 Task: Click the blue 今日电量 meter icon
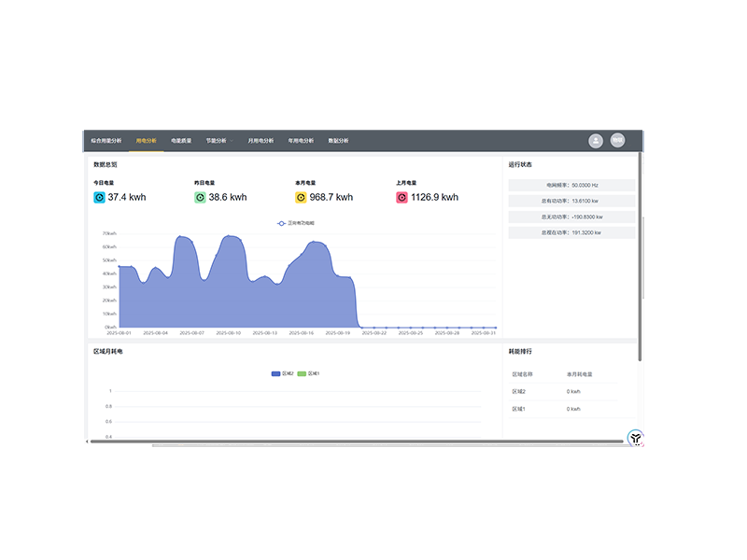(99, 198)
